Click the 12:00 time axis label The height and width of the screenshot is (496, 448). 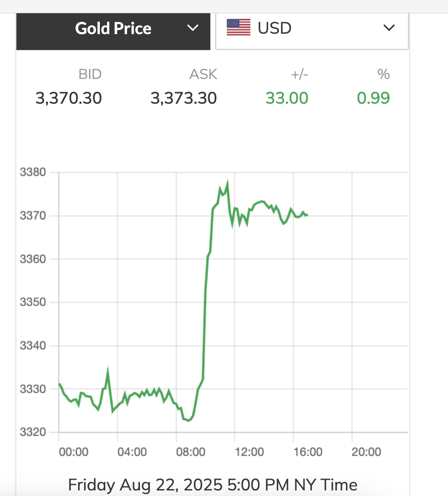point(249,452)
